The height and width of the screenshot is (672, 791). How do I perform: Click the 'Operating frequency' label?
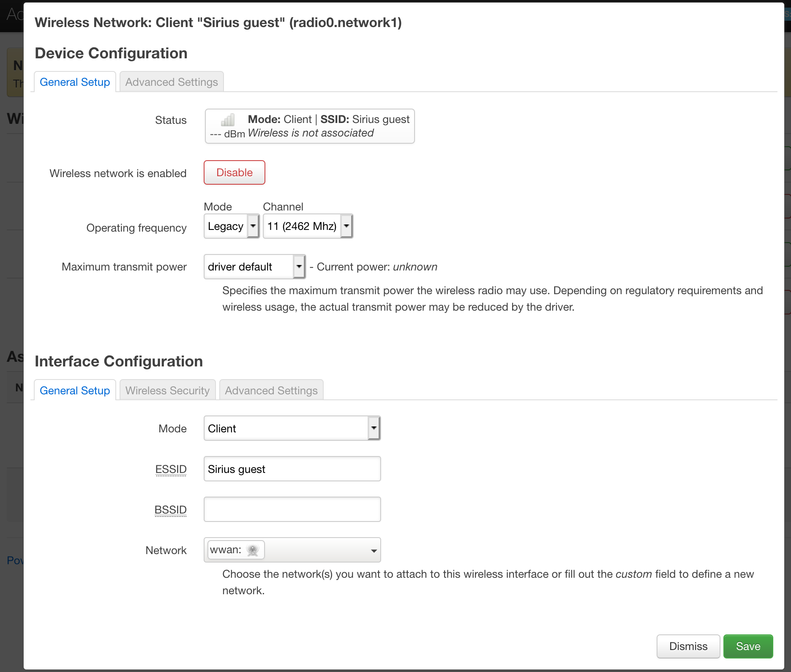tap(136, 228)
